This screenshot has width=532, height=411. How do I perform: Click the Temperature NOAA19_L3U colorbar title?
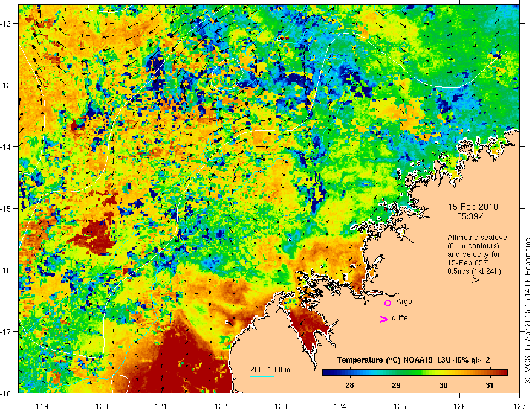click(x=414, y=360)
